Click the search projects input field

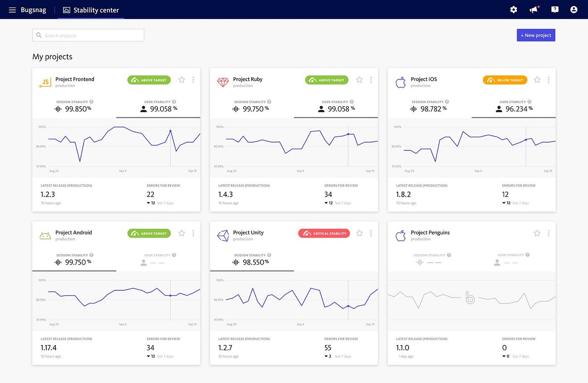coord(88,35)
